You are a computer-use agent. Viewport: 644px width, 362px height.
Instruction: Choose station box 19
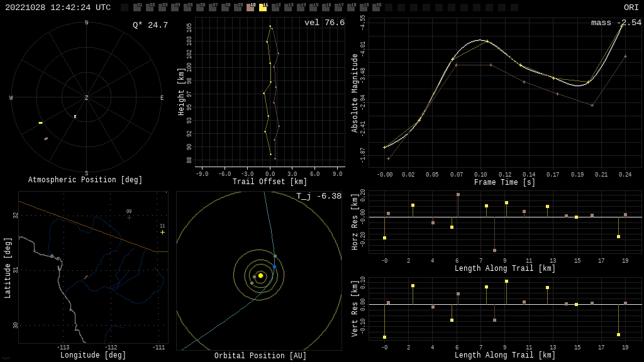364,8
